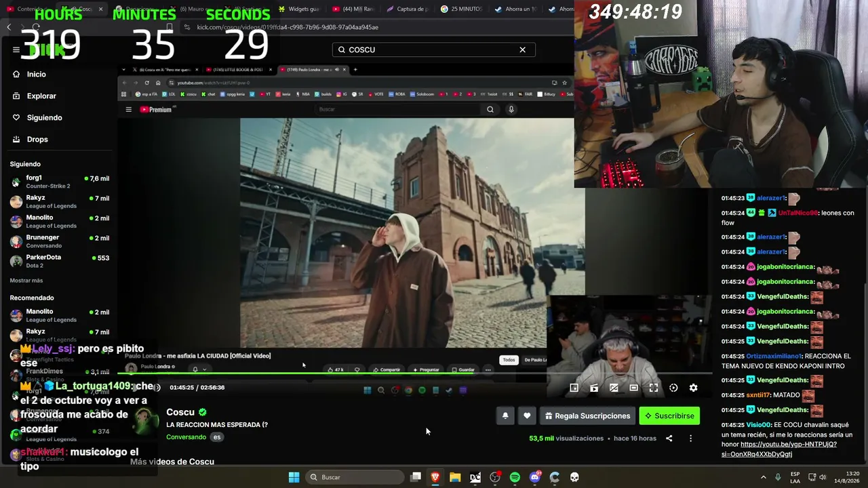868x488 pixels.
Task: Toggle mini player on Kick video
Action: click(x=574, y=388)
